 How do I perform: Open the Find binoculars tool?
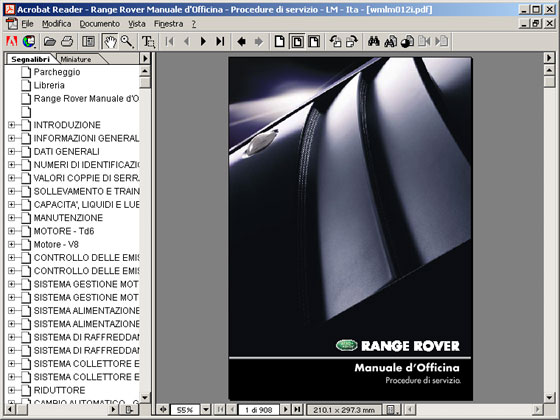tap(374, 41)
